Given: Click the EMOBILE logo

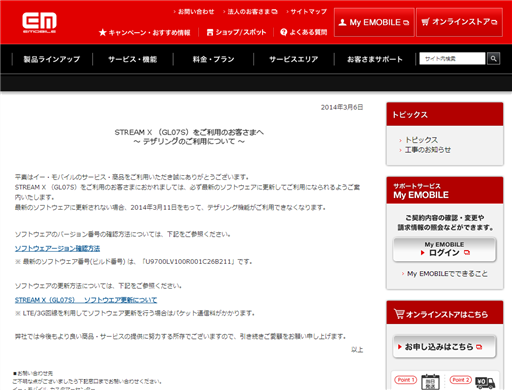Looking at the screenshot, I should [x=39, y=23].
